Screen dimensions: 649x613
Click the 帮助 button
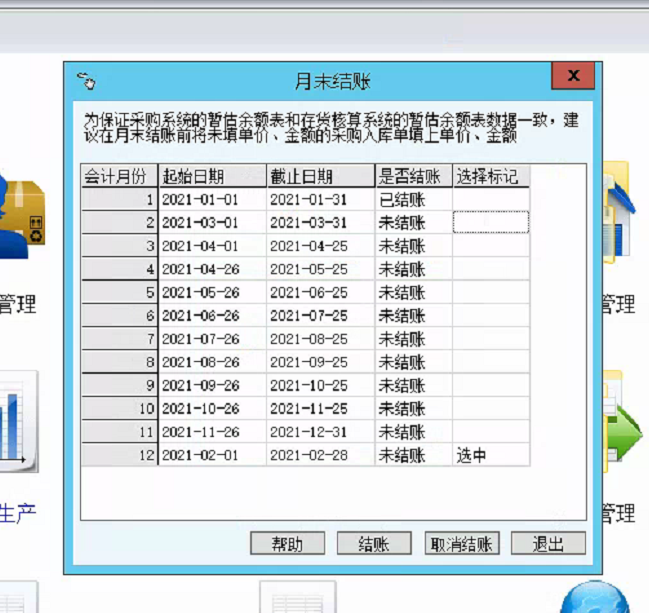pos(287,543)
